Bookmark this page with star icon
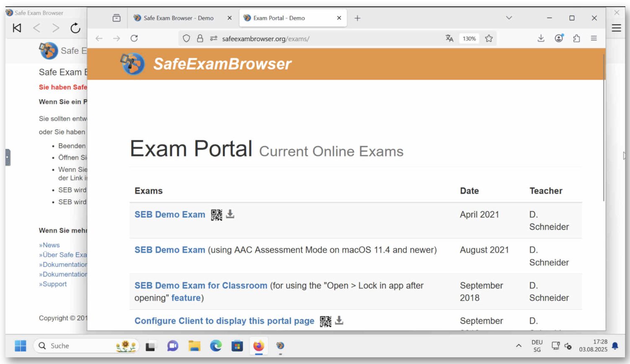 (x=489, y=38)
